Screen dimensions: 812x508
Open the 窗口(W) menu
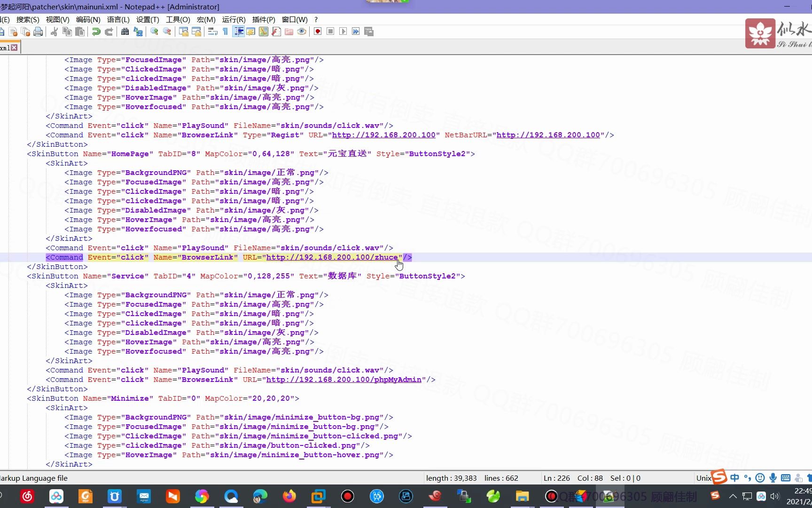295,19
